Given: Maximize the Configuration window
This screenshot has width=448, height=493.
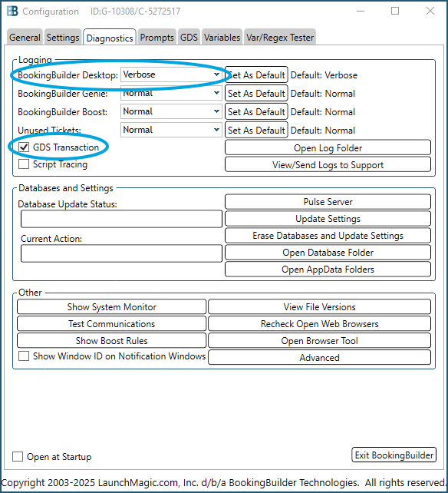Looking at the screenshot, I should click(x=395, y=11).
